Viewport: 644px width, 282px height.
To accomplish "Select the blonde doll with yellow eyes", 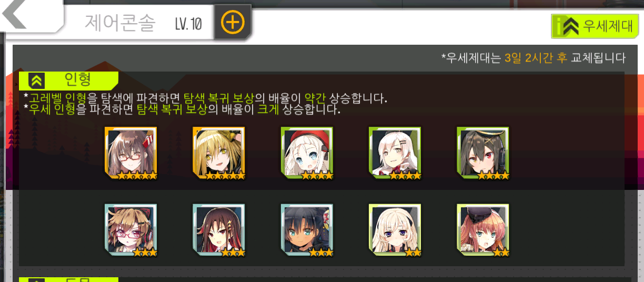I will (x=218, y=153).
